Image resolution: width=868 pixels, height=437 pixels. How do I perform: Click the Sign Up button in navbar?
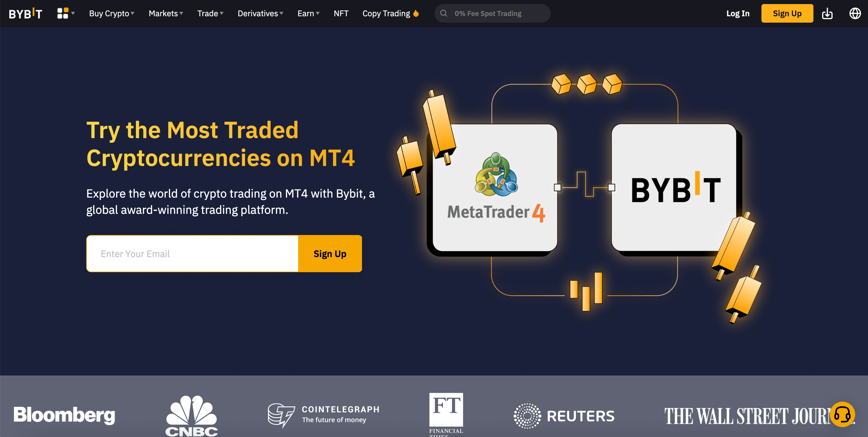[787, 13]
